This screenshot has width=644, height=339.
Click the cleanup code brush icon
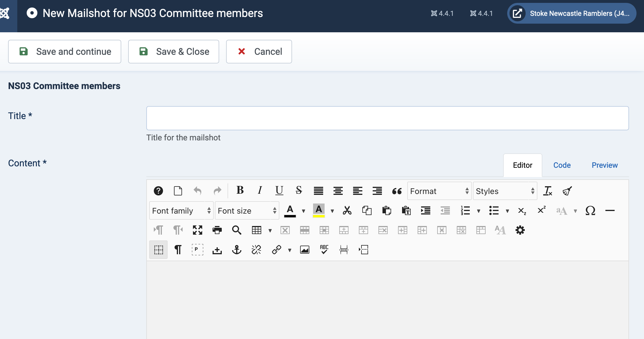tap(567, 191)
